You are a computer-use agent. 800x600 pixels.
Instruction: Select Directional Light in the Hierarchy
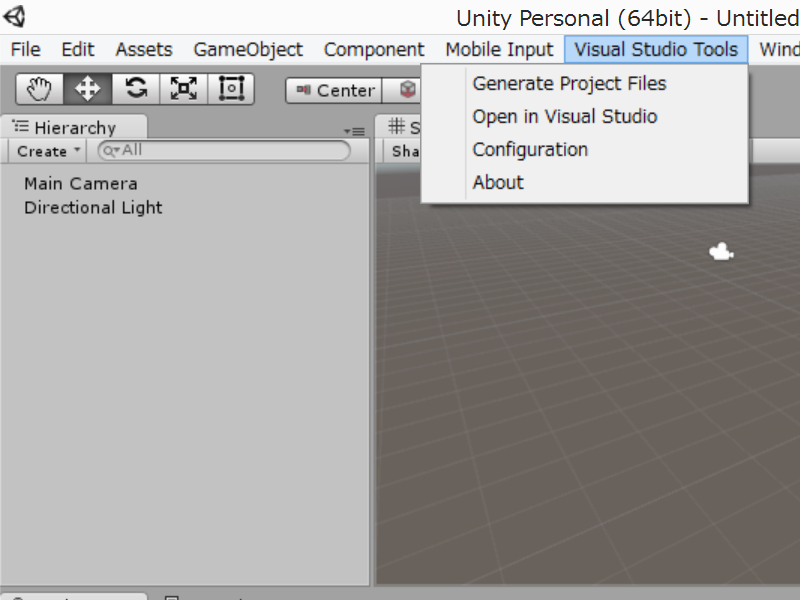pyautogui.click(x=93, y=208)
